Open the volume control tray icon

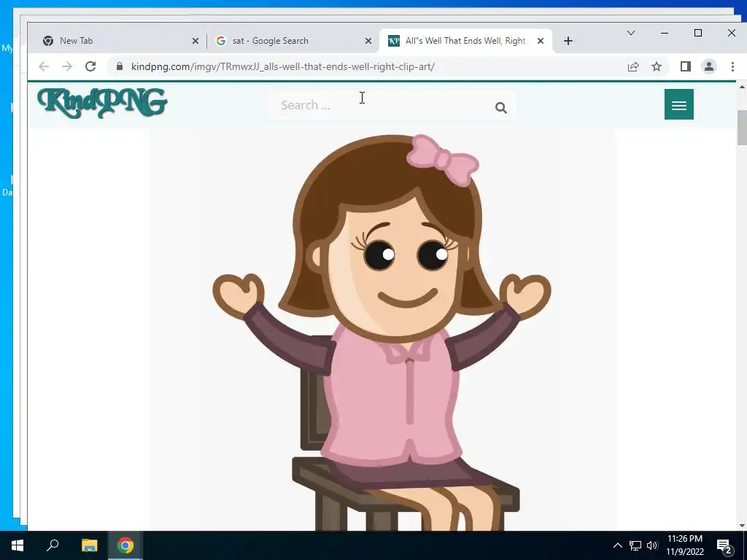coord(652,545)
